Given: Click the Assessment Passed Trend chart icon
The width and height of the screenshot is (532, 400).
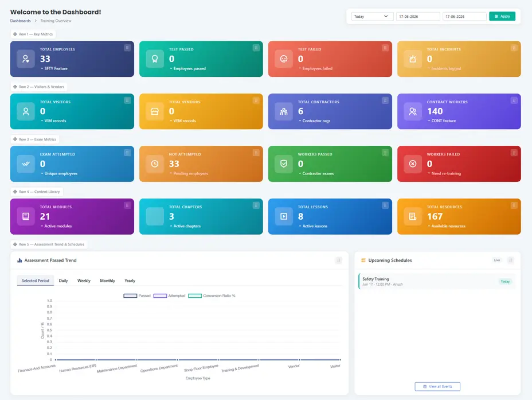Looking at the screenshot, I should (19, 261).
